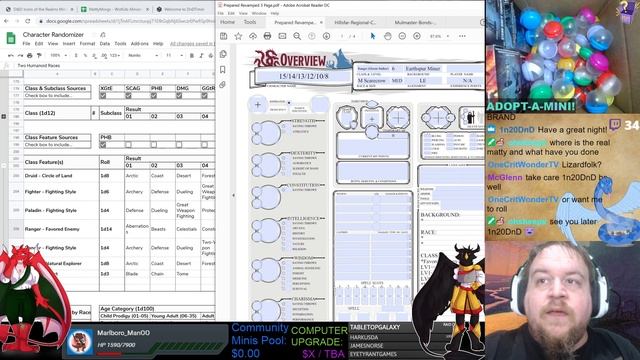The width and height of the screenshot is (640, 360).
Task: Uncheck PHB under Class & Subclass Sources
Action: click(153, 96)
